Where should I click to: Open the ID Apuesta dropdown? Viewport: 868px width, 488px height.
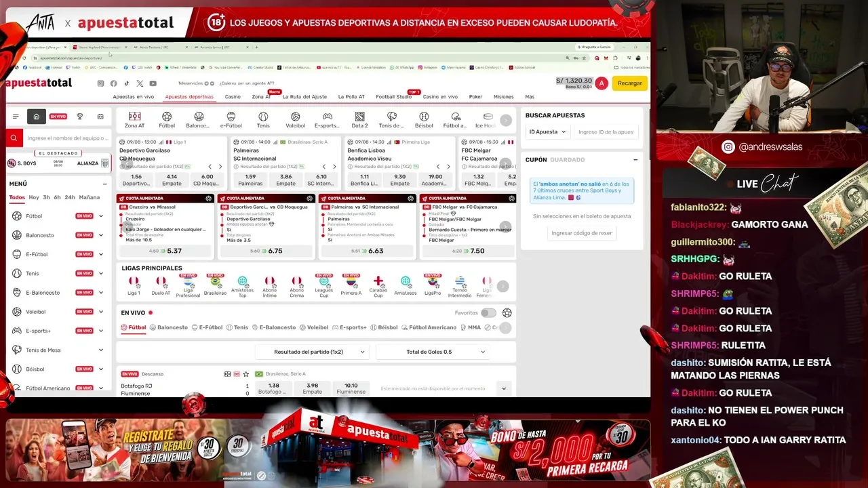coord(548,132)
